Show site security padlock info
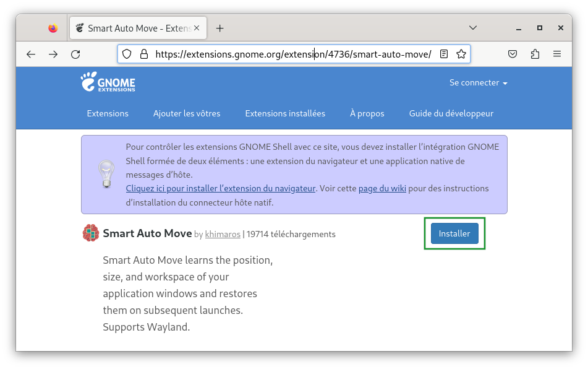 click(144, 54)
